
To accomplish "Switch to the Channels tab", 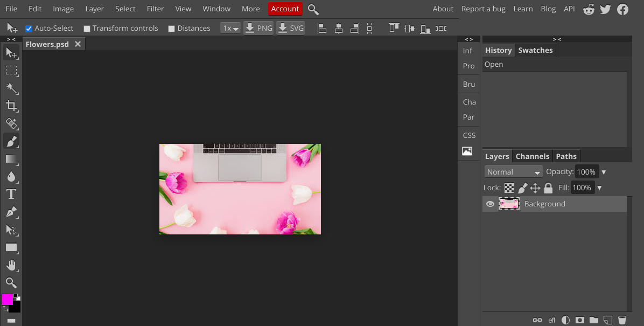I will click(x=532, y=156).
